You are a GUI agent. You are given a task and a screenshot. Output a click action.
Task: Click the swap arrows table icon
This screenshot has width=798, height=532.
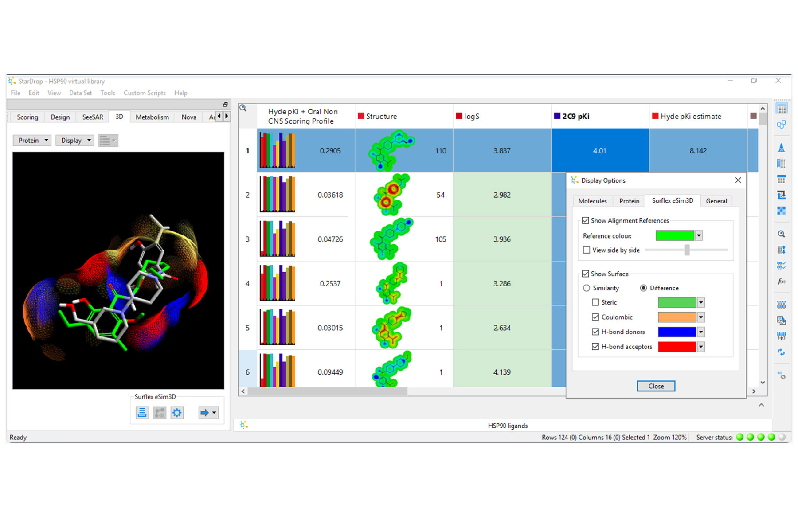(782, 195)
